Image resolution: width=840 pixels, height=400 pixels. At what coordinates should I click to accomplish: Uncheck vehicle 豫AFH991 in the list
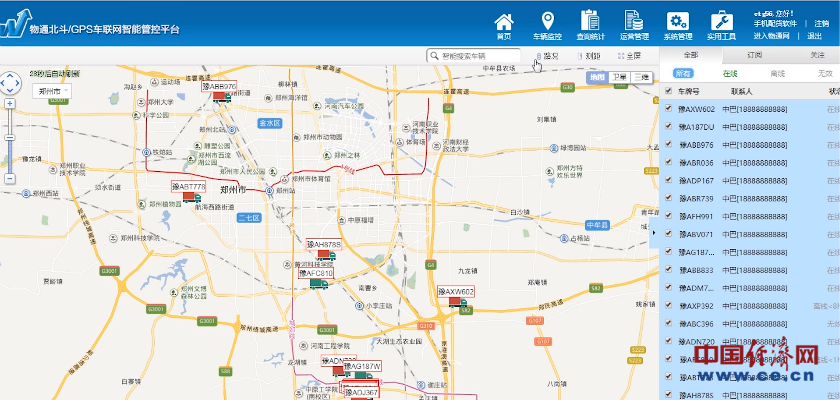pos(668,216)
